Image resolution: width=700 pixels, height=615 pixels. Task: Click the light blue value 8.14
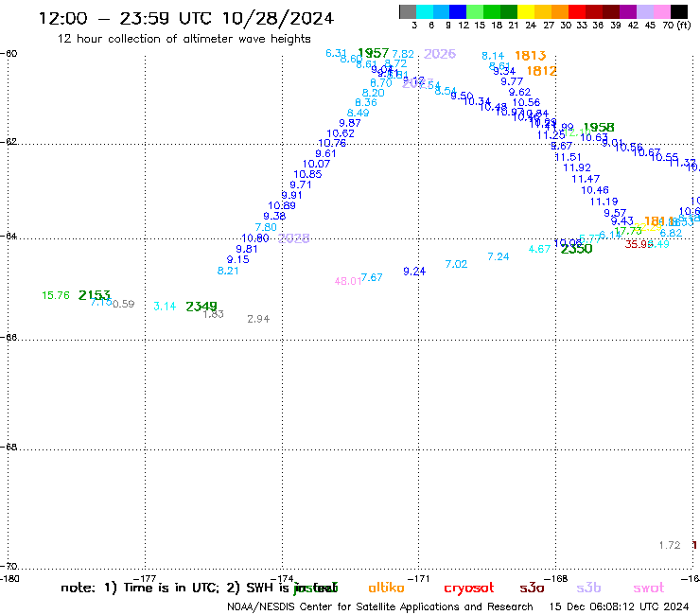(x=493, y=56)
